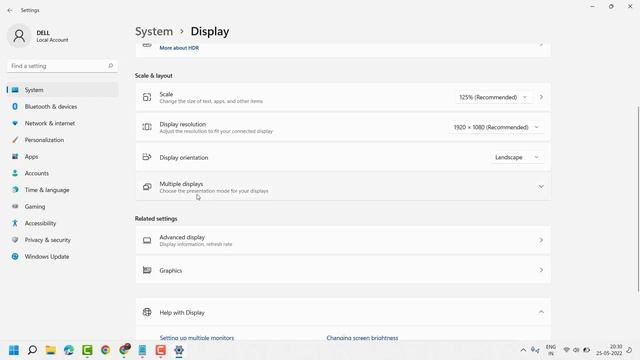The image size is (640, 360).
Task: Open Windows Update settings
Action: tap(62, 257)
